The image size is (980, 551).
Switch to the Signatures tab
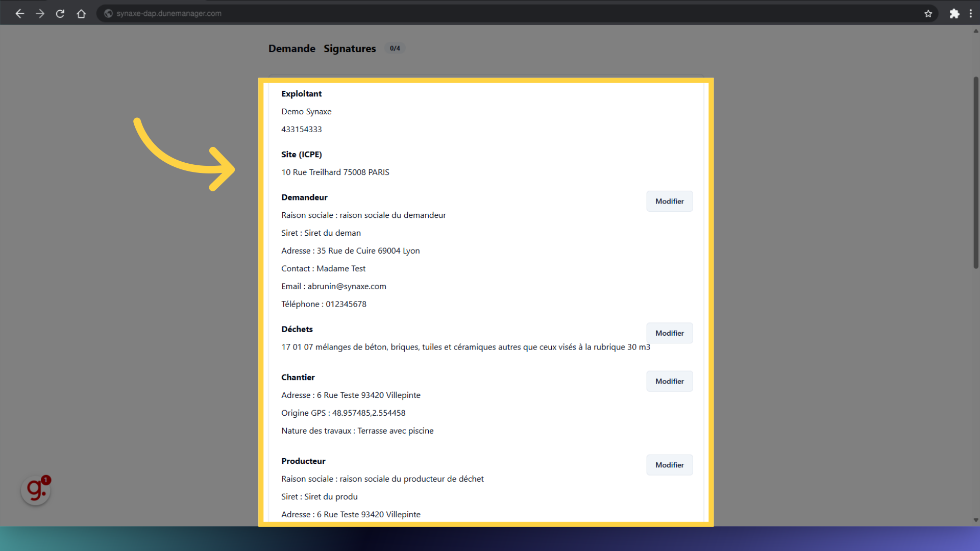point(350,48)
